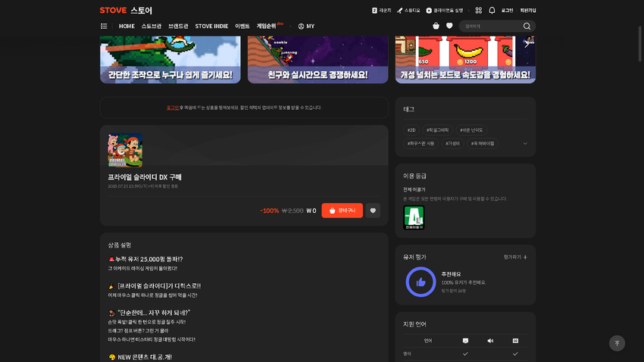Open the hamburger category menu icon
Viewport: 644px width, 362px height.
click(x=104, y=26)
